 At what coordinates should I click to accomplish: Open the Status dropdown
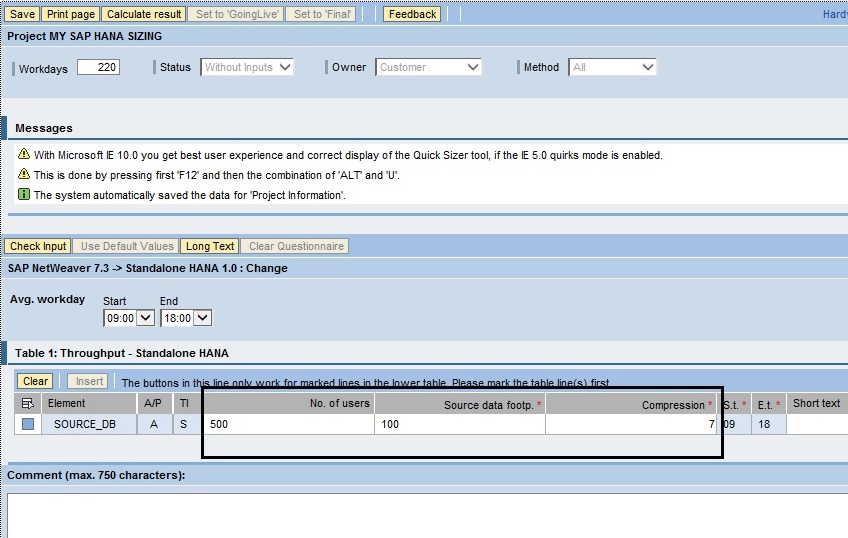click(x=247, y=67)
